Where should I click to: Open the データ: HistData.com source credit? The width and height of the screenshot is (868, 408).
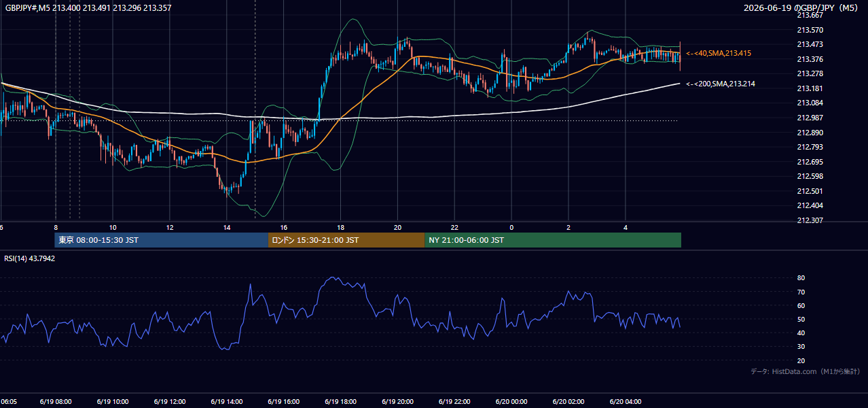pyautogui.click(x=806, y=372)
